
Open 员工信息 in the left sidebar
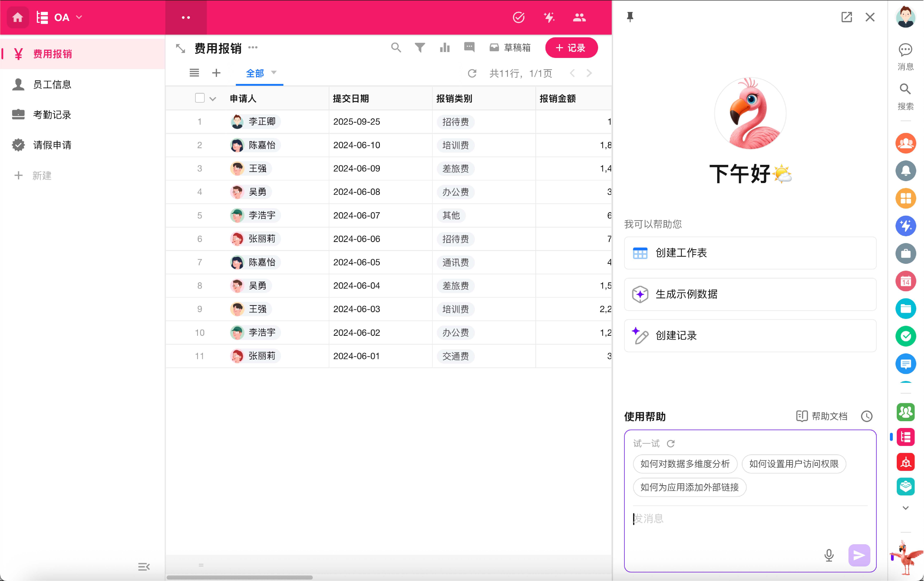(x=52, y=84)
